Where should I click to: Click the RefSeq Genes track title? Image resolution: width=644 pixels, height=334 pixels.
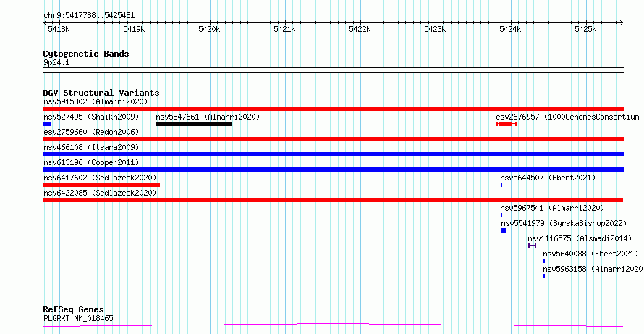click(73, 310)
